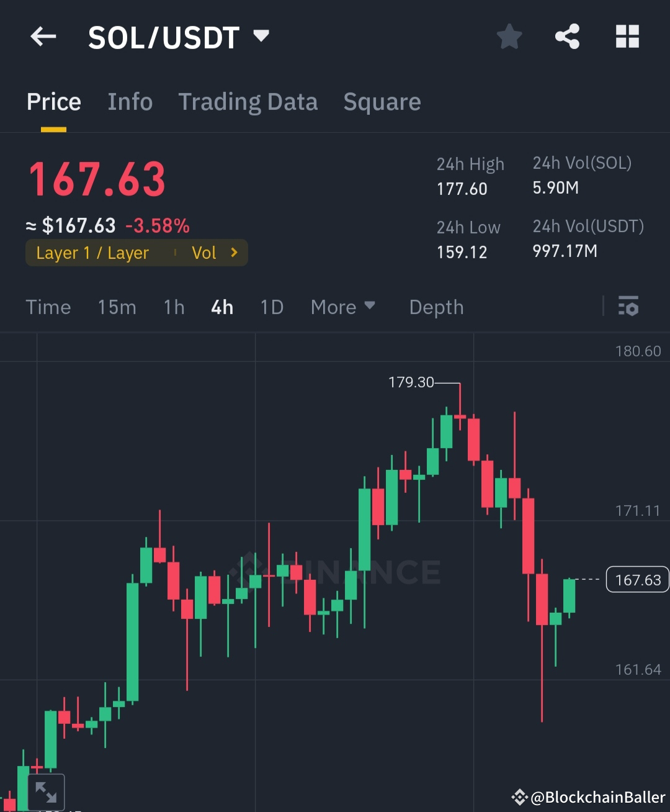Switch to the Trading Data tab
Viewport: 670px width, 812px height.
(x=248, y=101)
